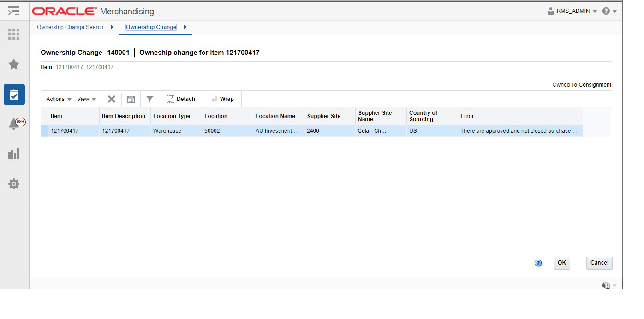The image size is (644, 319).
Task: Select the Ownership Change tab
Action: tap(151, 27)
